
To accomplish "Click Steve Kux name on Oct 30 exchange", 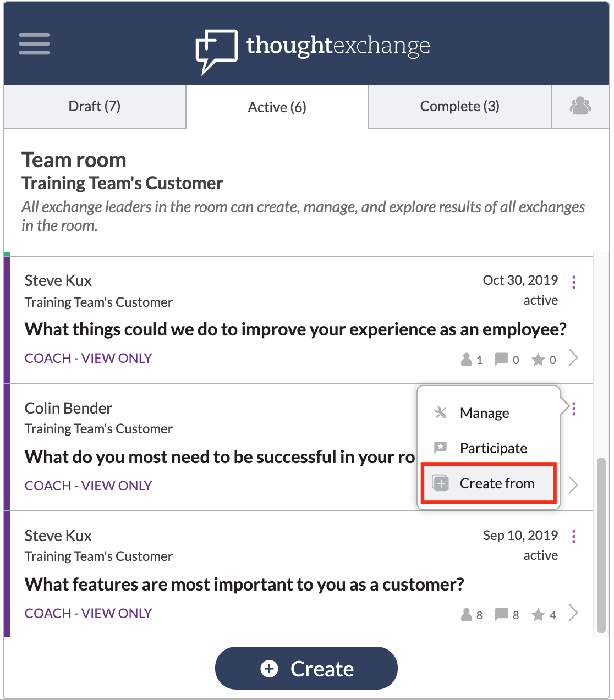I will [x=58, y=280].
